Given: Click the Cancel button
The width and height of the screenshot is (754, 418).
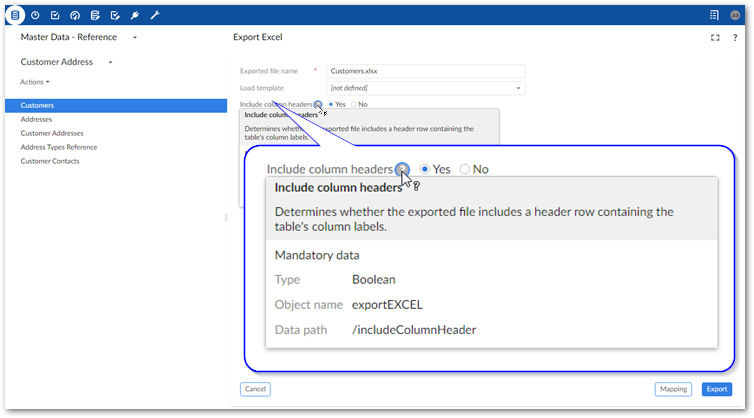Looking at the screenshot, I should click(255, 389).
